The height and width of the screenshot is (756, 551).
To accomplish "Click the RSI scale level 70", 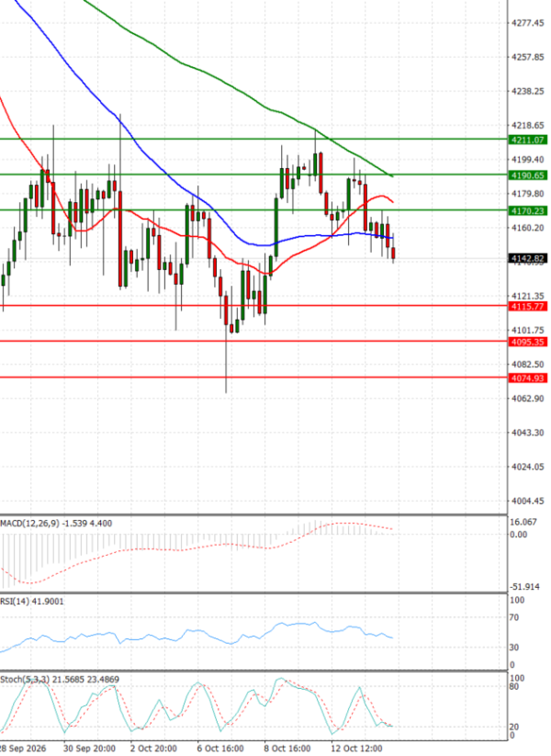I will (x=515, y=617).
